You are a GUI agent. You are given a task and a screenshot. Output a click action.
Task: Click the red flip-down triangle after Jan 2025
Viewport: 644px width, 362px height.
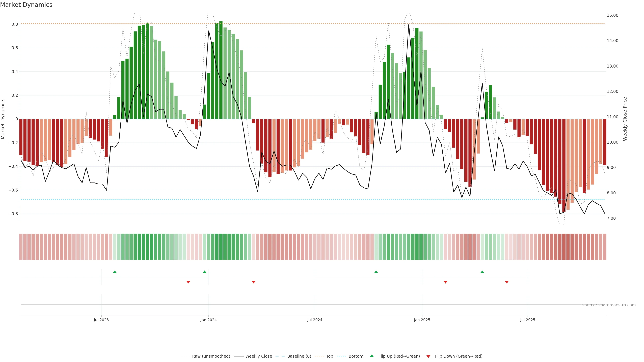[445, 282]
